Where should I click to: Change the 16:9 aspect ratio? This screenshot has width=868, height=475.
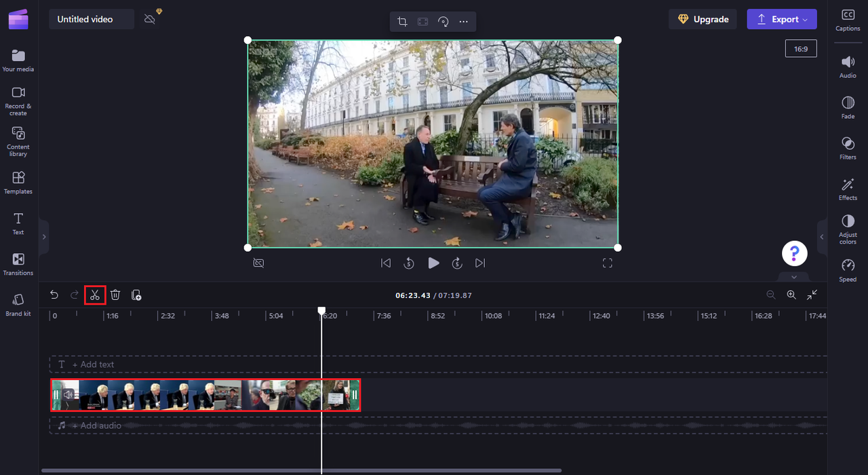click(801, 49)
